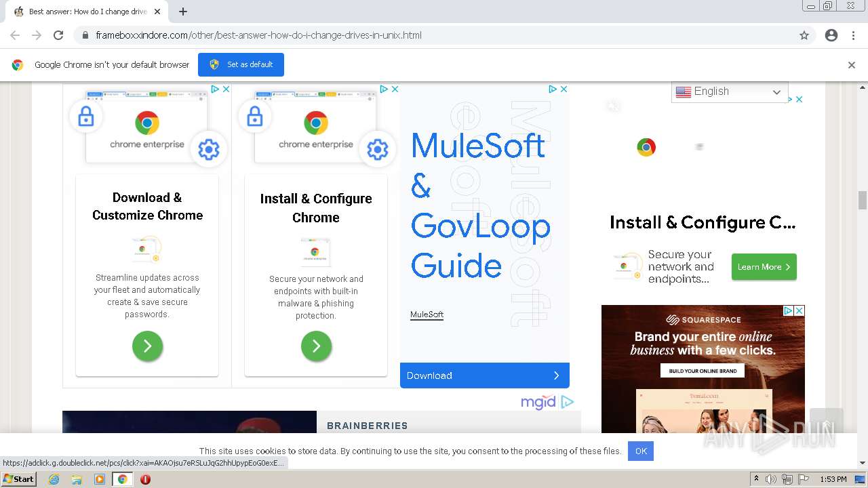Click AdChoices icon on MuleSoft ad
The width and height of the screenshot is (868, 488).
tap(553, 89)
